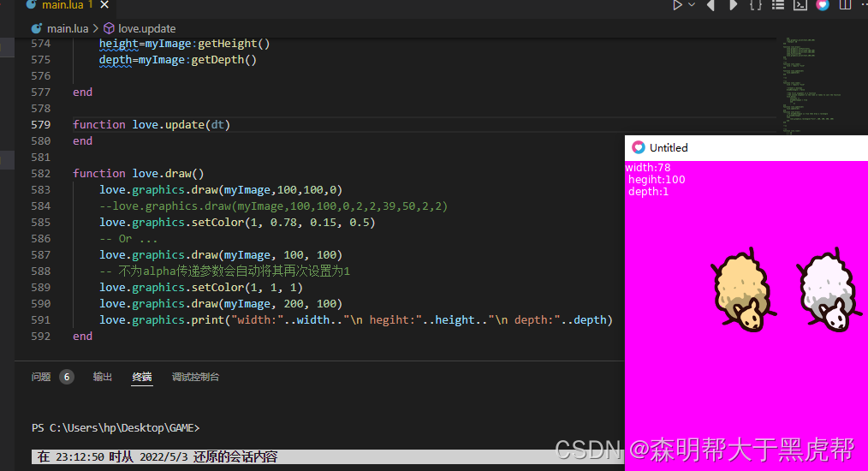Switch to the 终端 terminal tab
The height and width of the screenshot is (471, 868).
coord(142,377)
